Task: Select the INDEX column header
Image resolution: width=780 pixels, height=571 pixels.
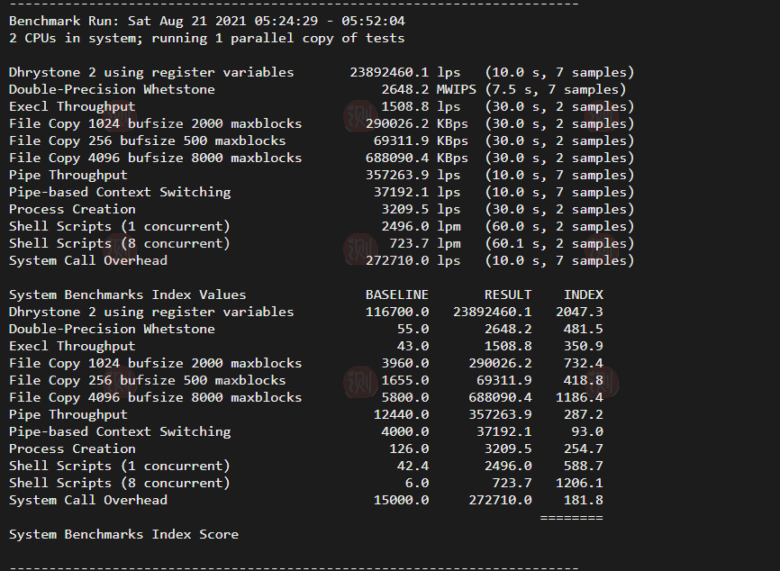Action: 583,295
